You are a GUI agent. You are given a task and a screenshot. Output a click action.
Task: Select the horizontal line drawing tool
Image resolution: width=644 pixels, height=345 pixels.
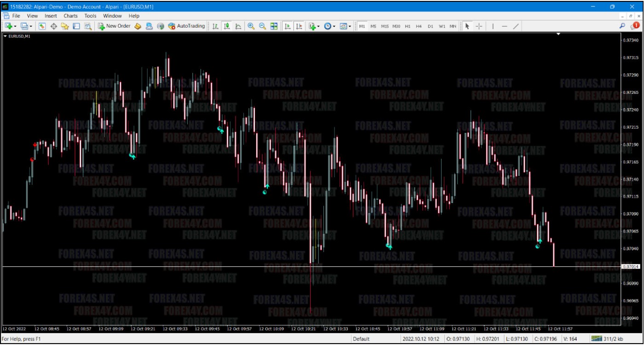(504, 26)
